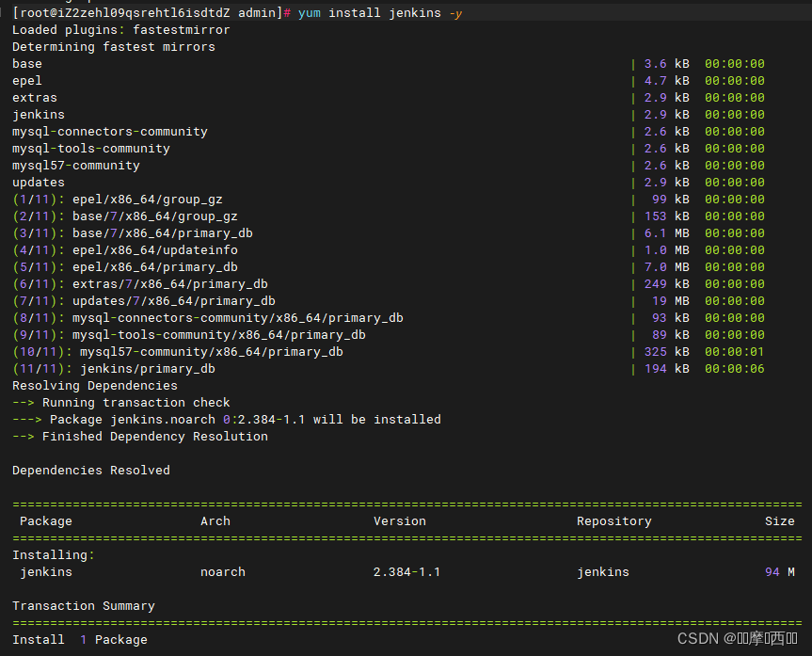Viewport: 812px width, 656px height.
Task: Click the 'Arch' column header
Action: click(215, 521)
